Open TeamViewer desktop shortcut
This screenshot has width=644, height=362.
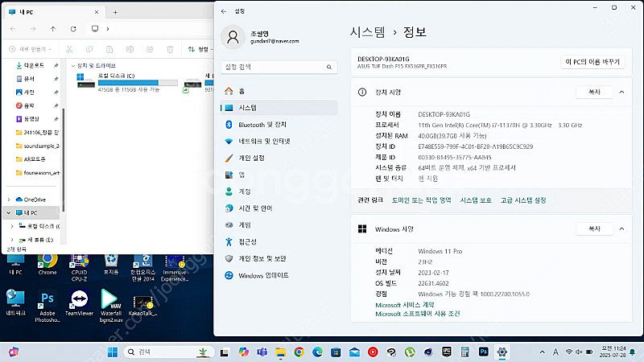click(79, 303)
